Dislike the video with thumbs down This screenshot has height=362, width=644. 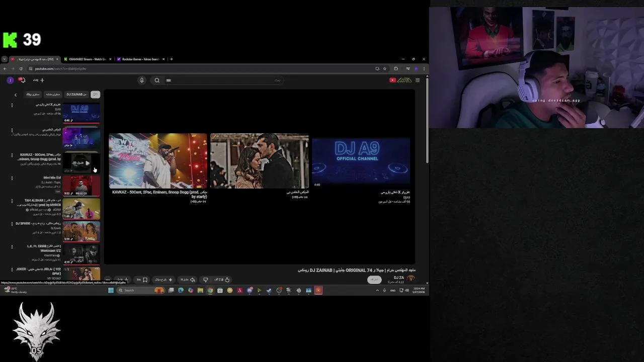[x=205, y=280]
